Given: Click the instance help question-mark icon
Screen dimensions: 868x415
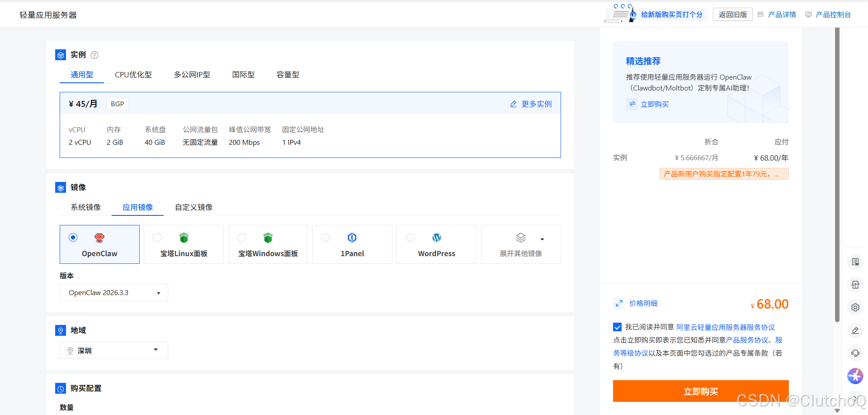Looking at the screenshot, I should pos(94,55).
